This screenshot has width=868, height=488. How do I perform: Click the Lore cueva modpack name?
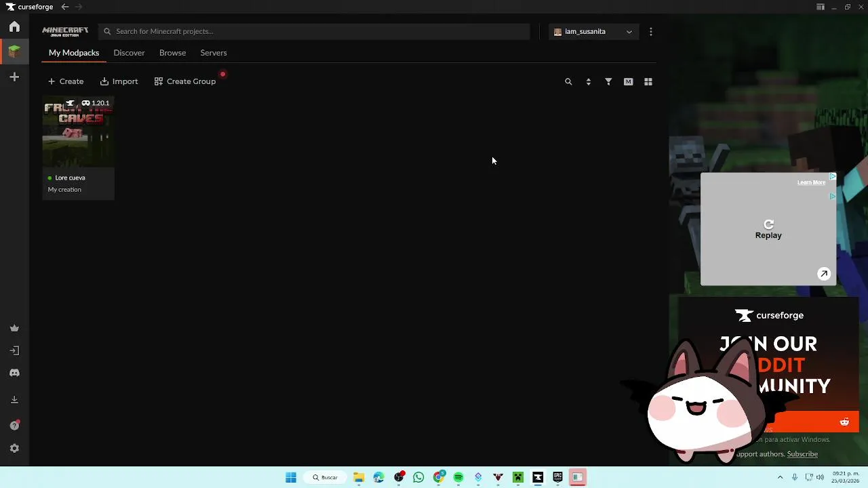coord(70,178)
